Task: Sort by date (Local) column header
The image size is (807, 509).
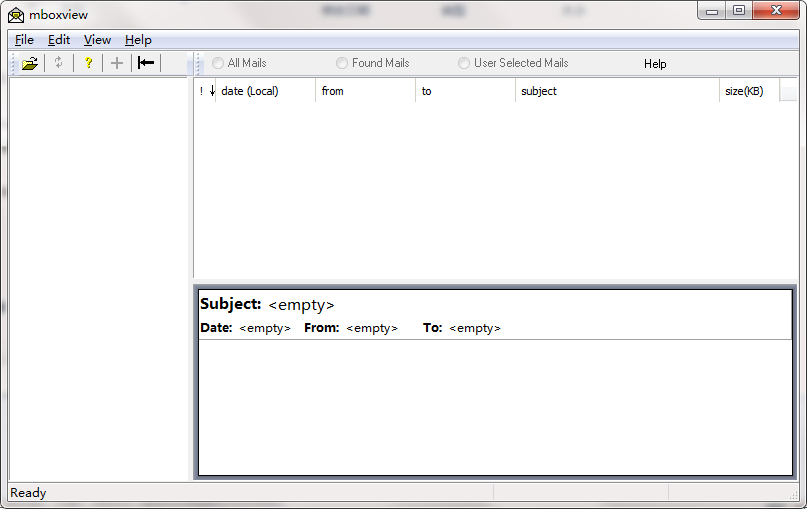Action: (264, 91)
